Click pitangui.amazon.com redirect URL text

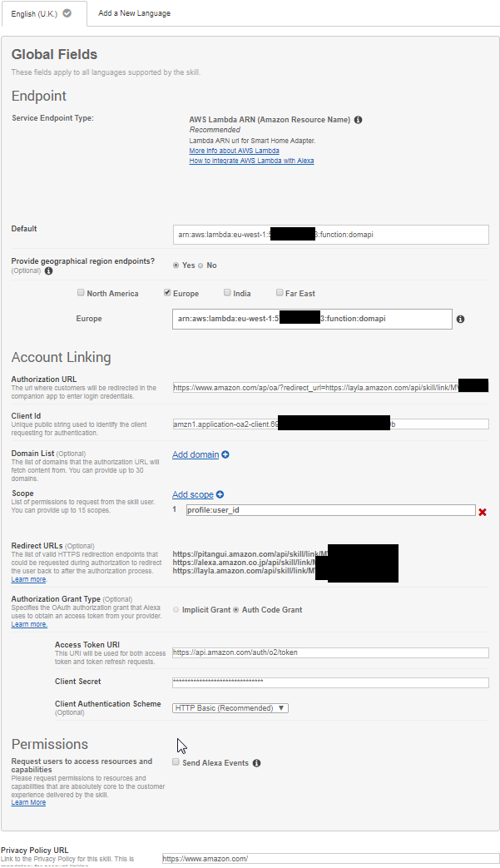point(250,553)
